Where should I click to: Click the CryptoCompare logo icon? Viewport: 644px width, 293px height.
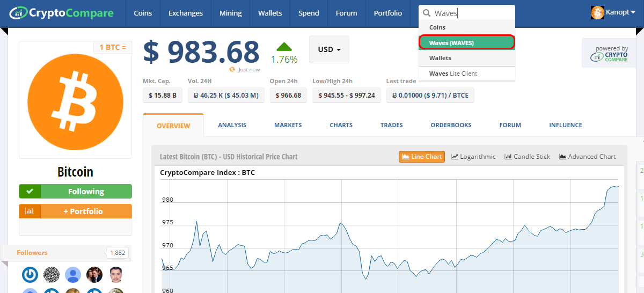point(19,12)
